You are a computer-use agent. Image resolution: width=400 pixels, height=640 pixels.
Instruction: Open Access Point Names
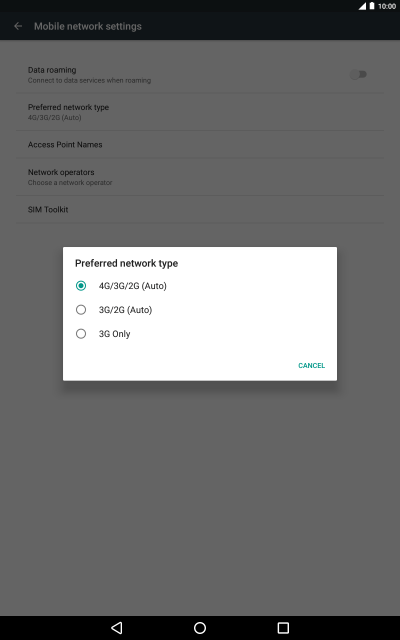[200, 144]
